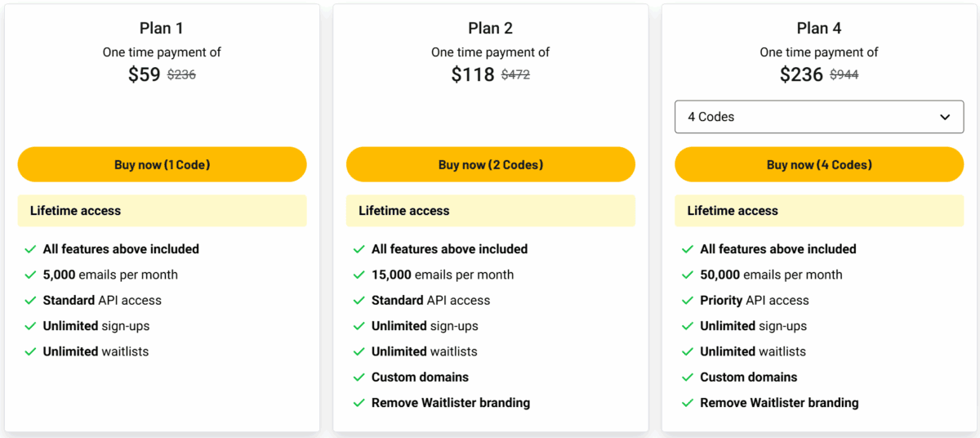Click checkmark beside 50,000 emails per month
This screenshot has width=980, height=438.
point(687,275)
